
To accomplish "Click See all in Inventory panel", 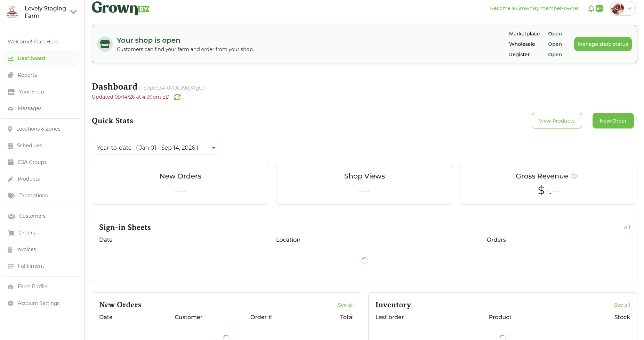I will 622,305.
